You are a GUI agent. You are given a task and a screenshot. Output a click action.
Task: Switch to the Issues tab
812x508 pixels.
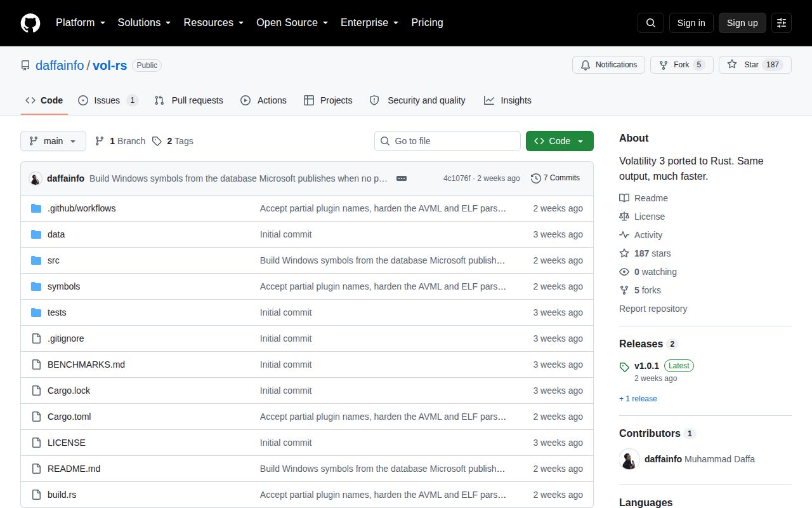pos(108,100)
